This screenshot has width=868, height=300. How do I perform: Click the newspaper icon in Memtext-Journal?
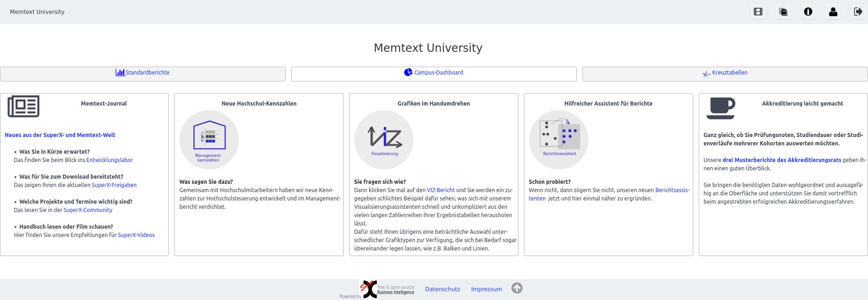[24, 106]
